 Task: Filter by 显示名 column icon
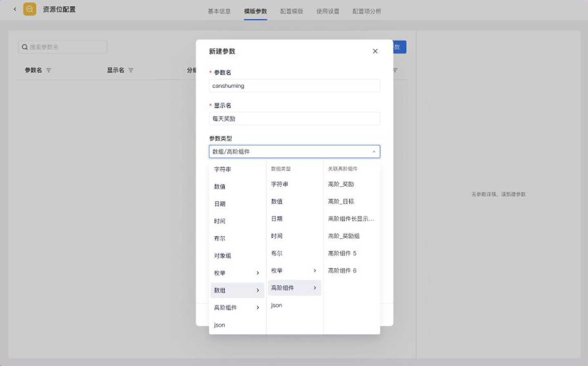tap(131, 70)
